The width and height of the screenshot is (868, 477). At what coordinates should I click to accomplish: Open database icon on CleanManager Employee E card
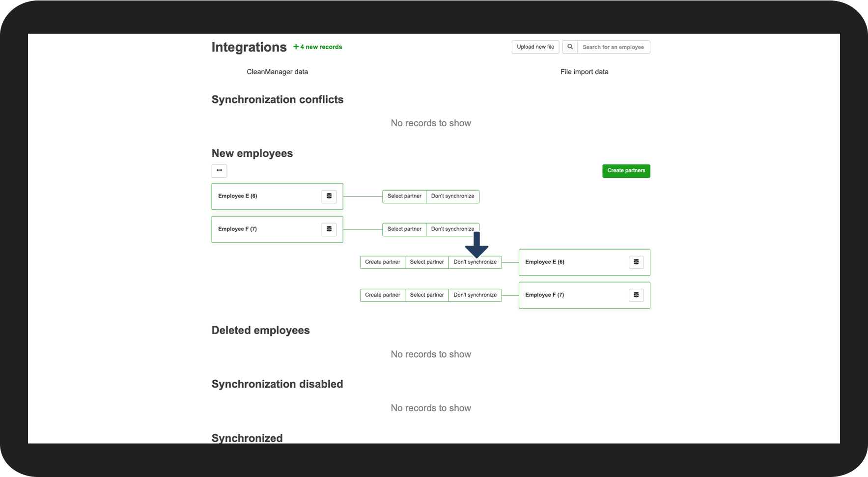coord(329,196)
